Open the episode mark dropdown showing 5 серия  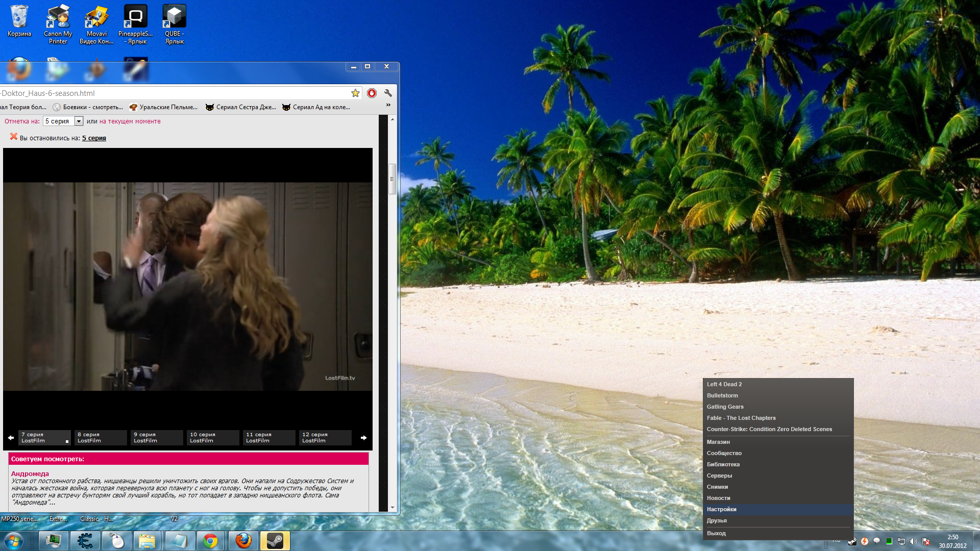click(63, 121)
